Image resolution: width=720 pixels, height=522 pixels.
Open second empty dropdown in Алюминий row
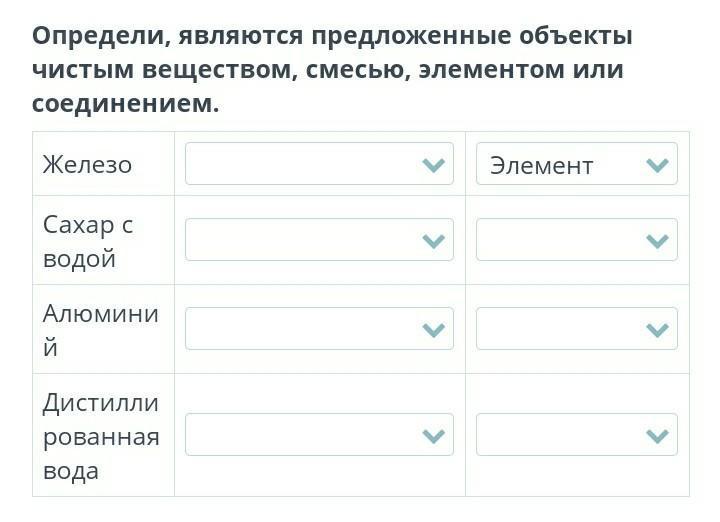coord(562,329)
